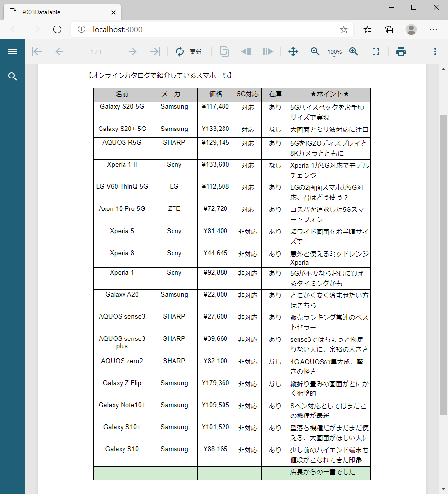448x494 pixels.
Task: Click history back icon in viewer toolbar
Action: pyautogui.click(x=246, y=52)
